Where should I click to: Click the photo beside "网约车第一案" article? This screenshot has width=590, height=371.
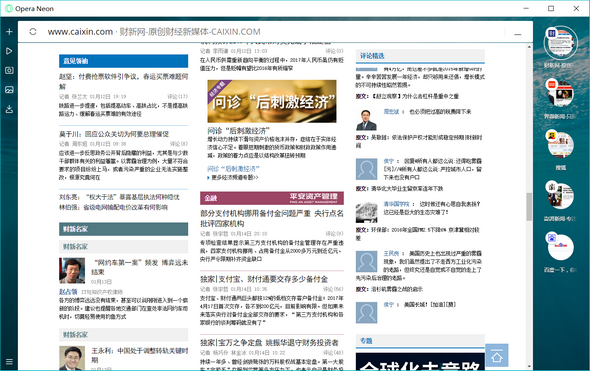pos(72,270)
